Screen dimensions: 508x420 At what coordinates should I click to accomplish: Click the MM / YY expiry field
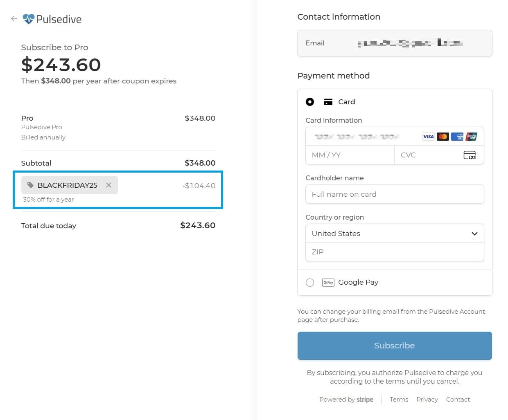click(349, 155)
